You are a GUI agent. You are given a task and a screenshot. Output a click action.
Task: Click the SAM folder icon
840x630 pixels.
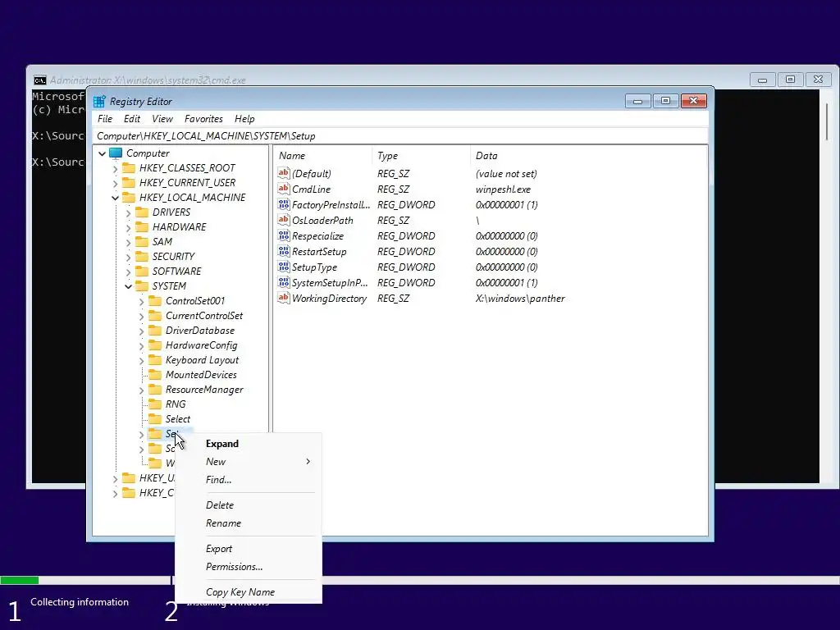(142, 242)
